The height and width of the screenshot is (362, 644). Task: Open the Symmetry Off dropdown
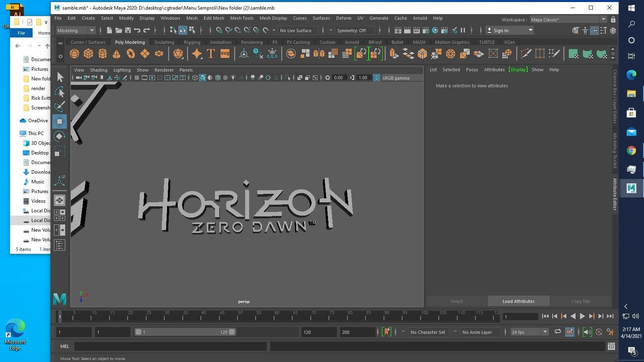(355, 30)
